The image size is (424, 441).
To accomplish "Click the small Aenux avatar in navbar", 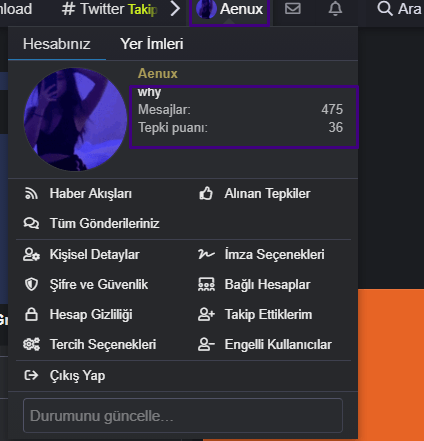I will click(206, 9).
